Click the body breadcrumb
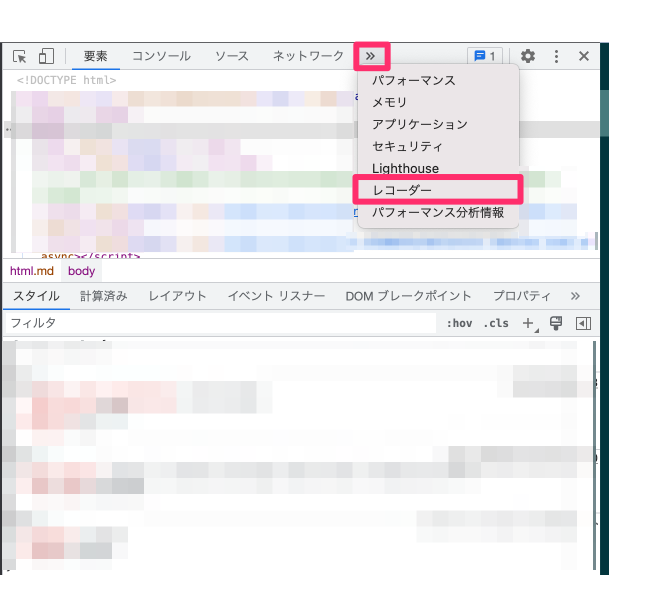This screenshot has height=616, width=650. (x=82, y=271)
